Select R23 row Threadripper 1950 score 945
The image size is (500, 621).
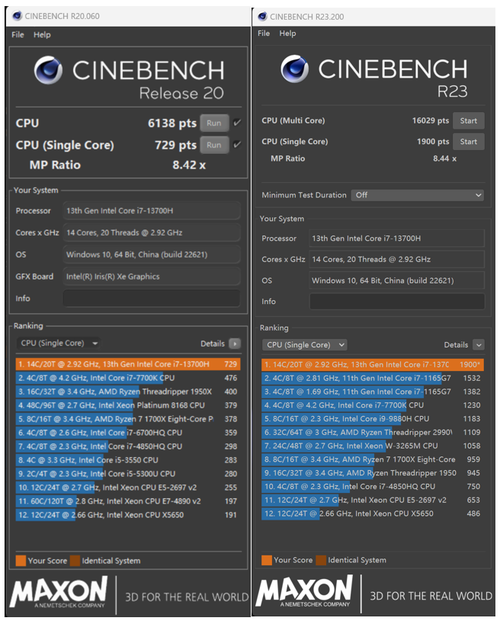[x=373, y=473]
